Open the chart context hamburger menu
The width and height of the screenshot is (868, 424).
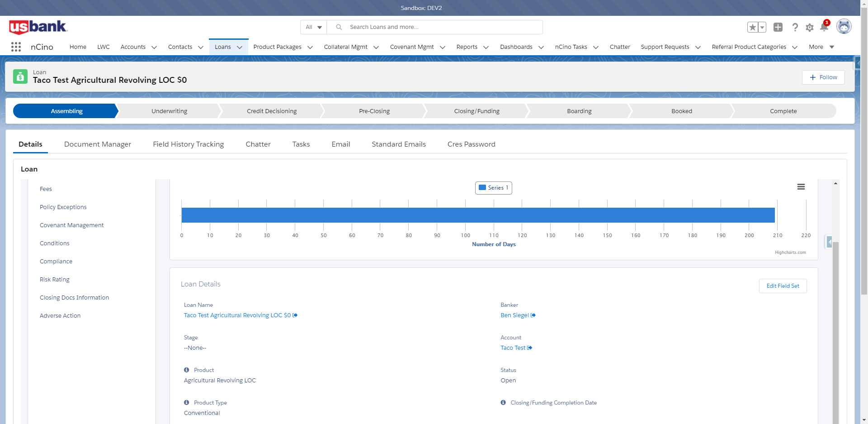pos(801,187)
